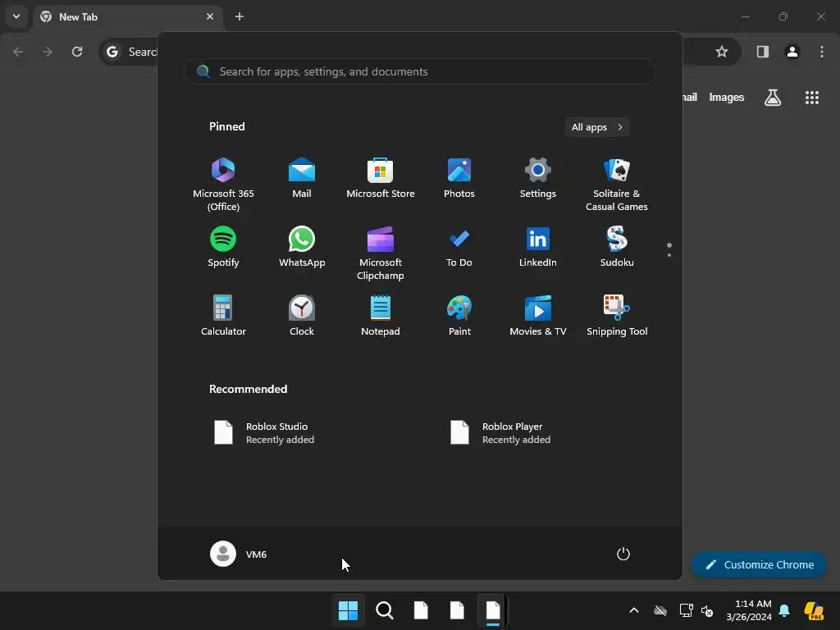Toggle Chrome side panel
Image resolution: width=840 pixels, height=630 pixels.
coord(763,52)
